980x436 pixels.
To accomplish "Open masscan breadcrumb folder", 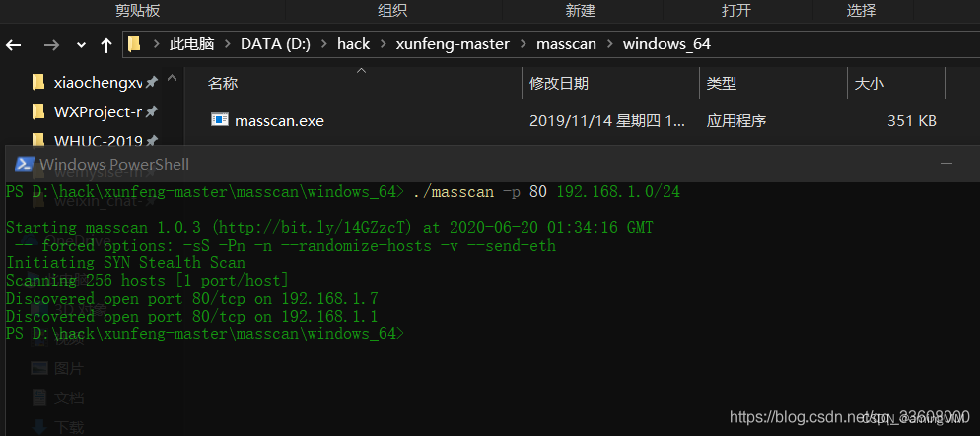I will tap(566, 43).
